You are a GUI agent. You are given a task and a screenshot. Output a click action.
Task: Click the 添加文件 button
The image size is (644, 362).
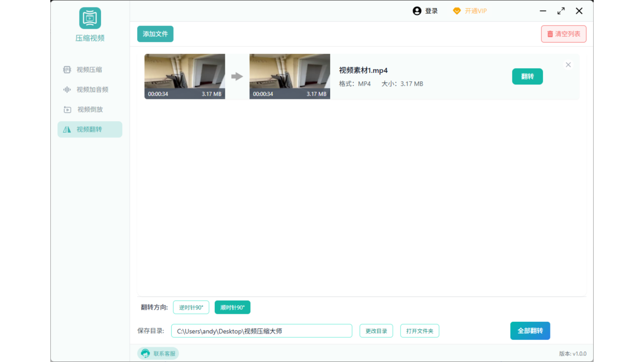click(x=155, y=34)
